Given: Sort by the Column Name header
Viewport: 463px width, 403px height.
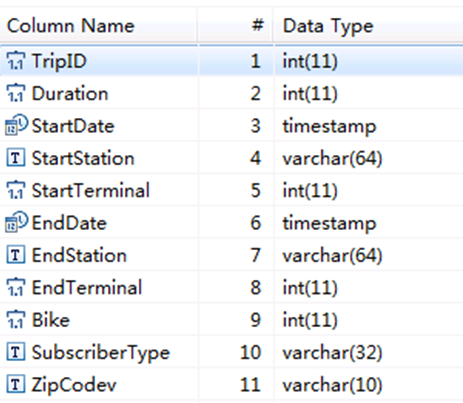Looking at the screenshot, I should click(x=71, y=26).
